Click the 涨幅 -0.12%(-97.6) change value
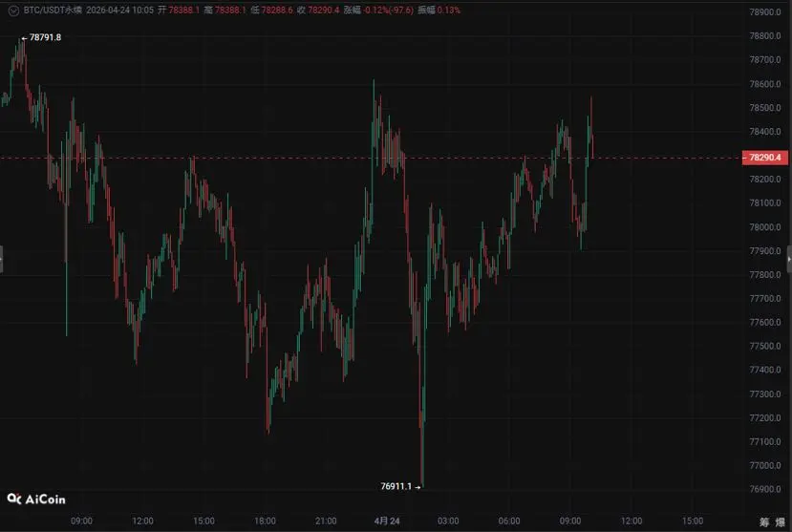Viewport: 792px width, 532px height. click(389, 11)
